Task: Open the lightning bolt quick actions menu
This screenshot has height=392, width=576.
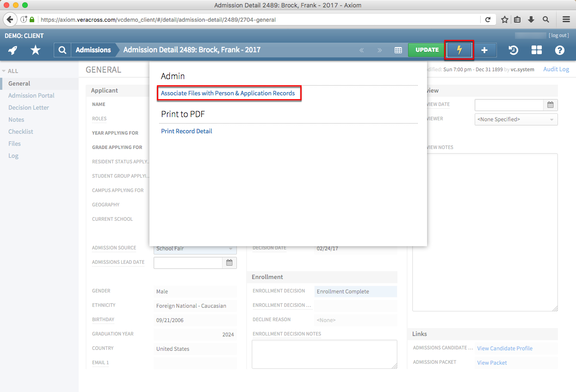Action: point(458,50)
